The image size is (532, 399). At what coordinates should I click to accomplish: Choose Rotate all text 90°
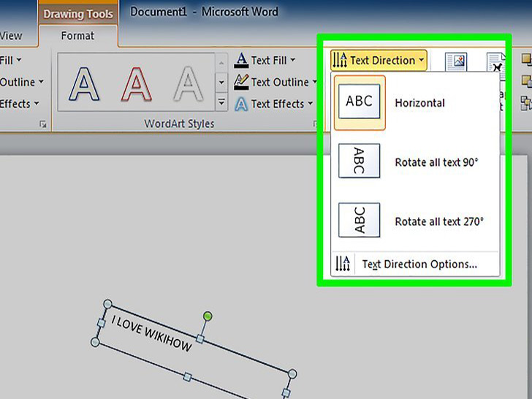[x=416, y=161]
